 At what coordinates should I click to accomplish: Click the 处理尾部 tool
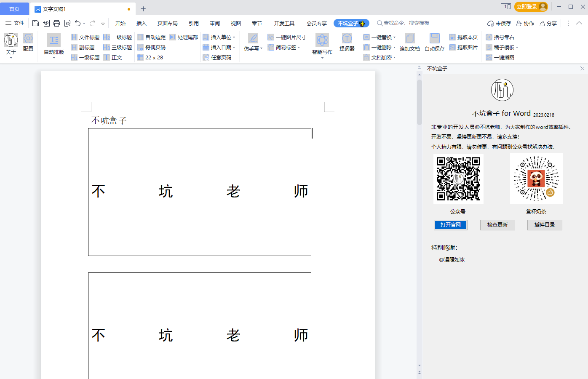click(x=184, y=37)
